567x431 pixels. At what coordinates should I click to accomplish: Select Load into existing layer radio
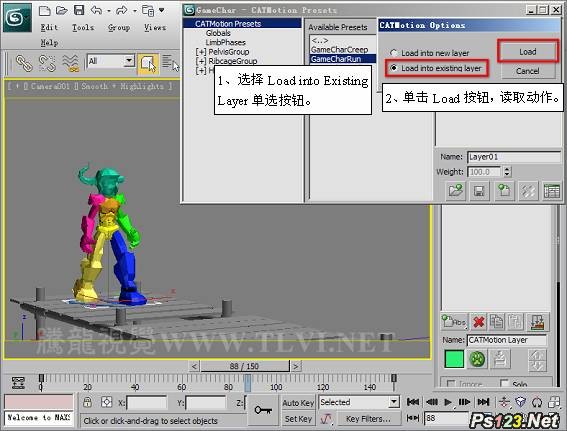pos(393,68)
